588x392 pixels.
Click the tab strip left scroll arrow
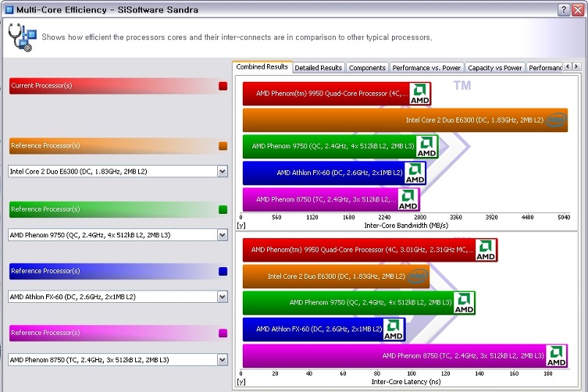(568, 66)
